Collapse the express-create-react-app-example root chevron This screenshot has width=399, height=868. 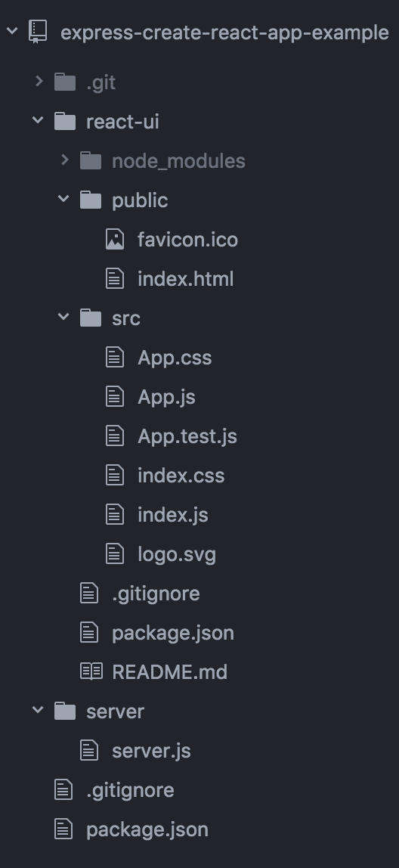coord(12,31)
